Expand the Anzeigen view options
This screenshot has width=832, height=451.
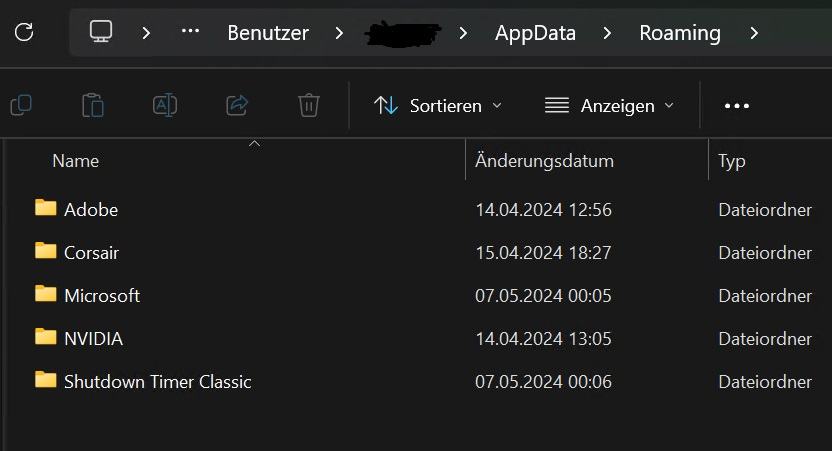coord(609,105)
